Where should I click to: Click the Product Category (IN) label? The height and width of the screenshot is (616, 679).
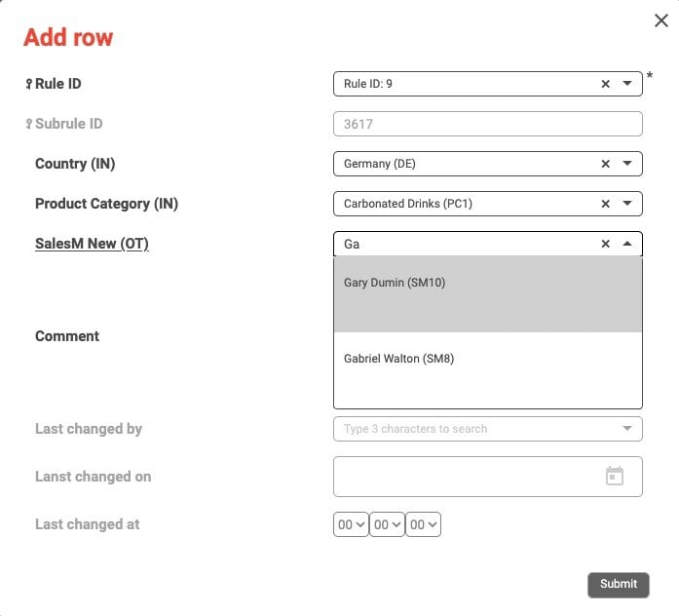click(106, 204)
